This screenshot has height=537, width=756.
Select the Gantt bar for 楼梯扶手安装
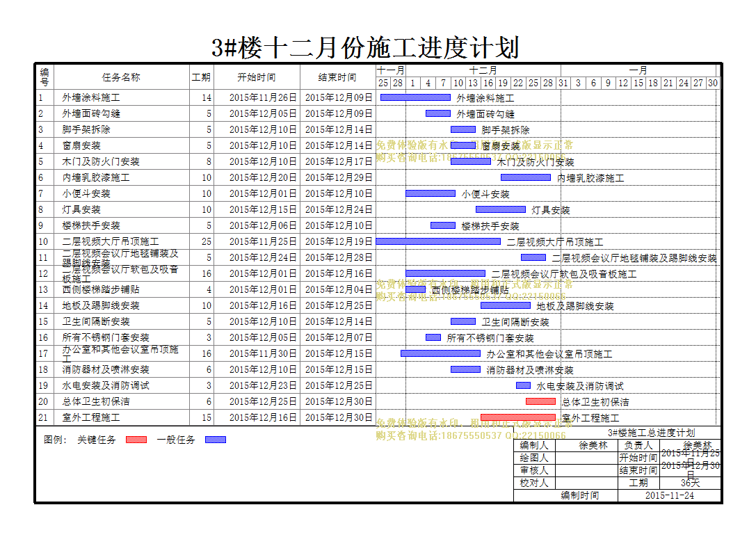(443, 225)
